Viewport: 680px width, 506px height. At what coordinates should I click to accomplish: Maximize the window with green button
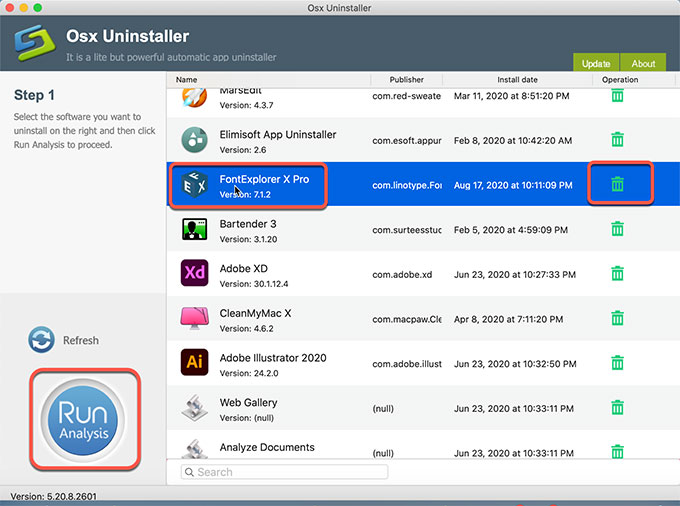38,7
